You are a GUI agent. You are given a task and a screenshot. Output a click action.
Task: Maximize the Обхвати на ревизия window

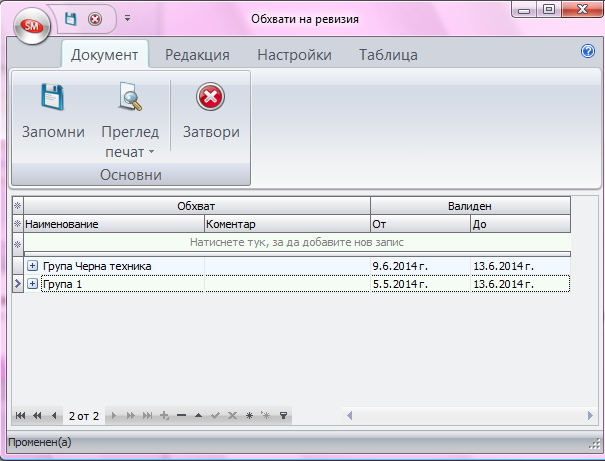549,9
